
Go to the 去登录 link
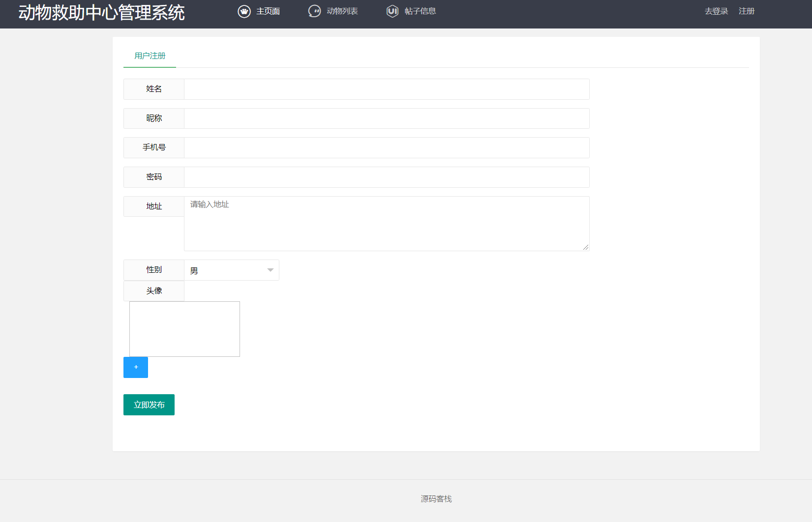click(716, 11)
